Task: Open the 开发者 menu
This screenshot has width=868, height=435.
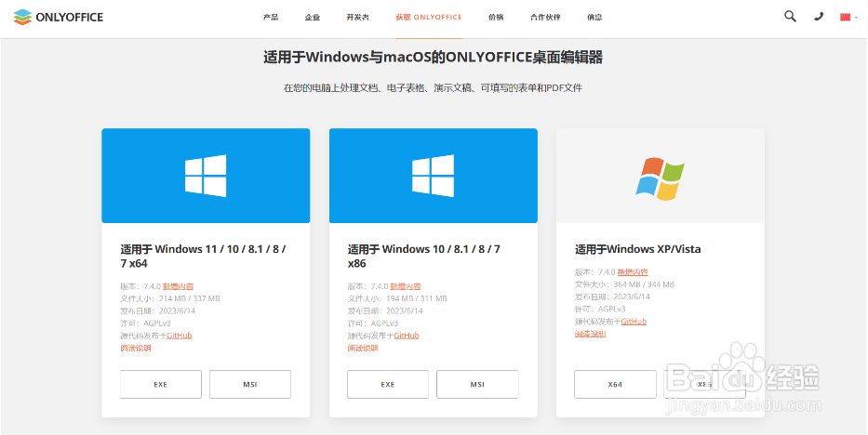Action: tap(357, 17)
